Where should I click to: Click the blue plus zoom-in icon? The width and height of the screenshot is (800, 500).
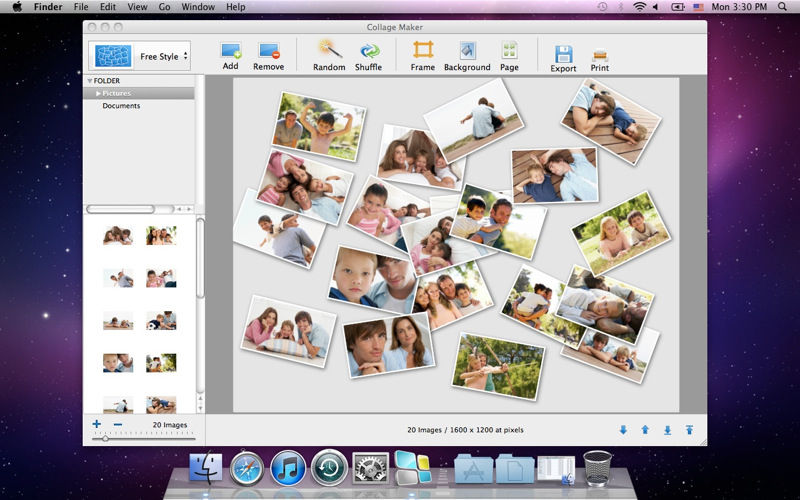[96, 424]
